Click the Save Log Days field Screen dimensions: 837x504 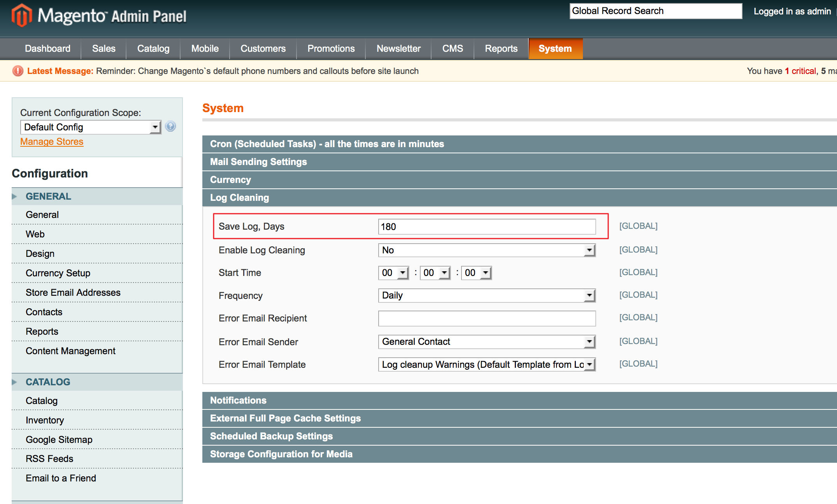[486, 226]
